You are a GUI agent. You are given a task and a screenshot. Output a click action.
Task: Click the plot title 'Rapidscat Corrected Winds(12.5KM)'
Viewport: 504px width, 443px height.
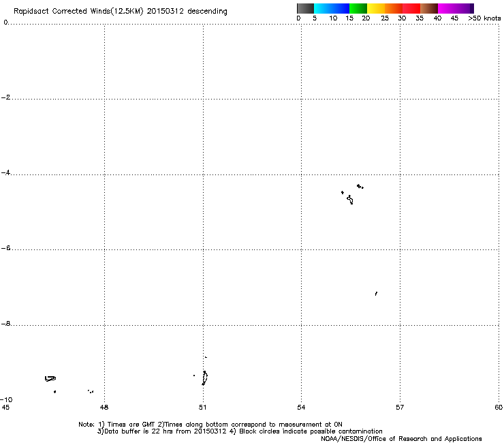tap(78, 12)
